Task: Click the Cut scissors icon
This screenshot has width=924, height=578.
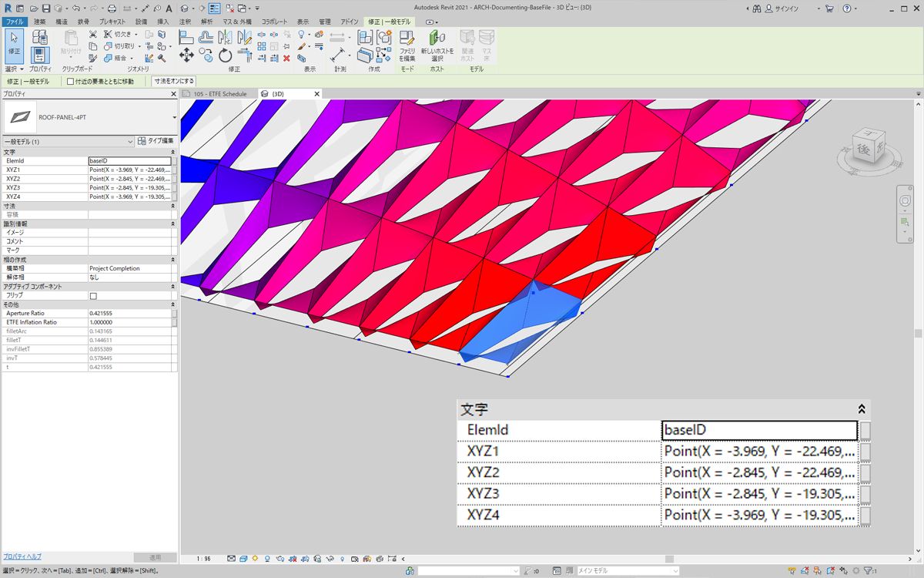Action: 93,35
